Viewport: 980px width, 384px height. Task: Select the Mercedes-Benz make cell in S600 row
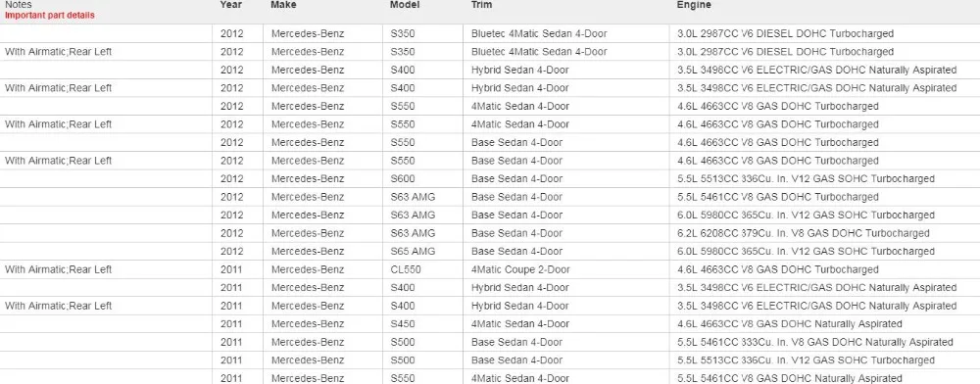[307, 178]
